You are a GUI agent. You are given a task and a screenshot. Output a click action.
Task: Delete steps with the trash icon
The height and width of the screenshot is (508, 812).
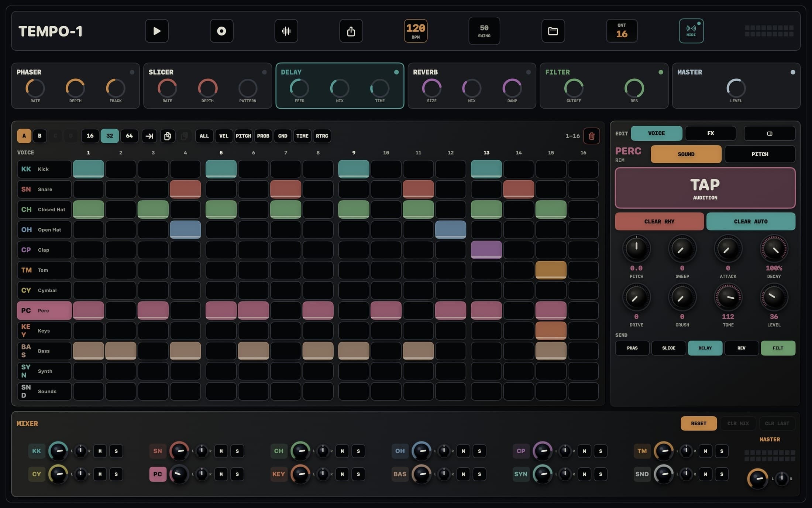pos(591,136)
